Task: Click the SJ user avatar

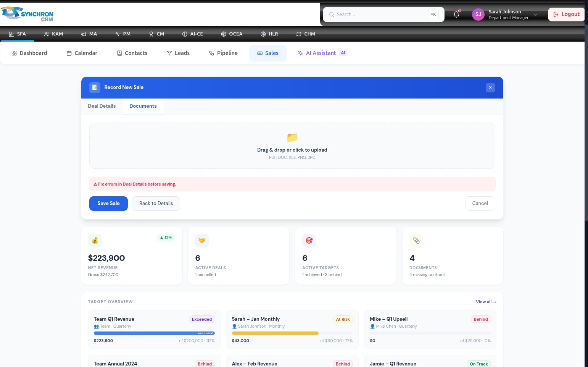Action: click(478, 15)
